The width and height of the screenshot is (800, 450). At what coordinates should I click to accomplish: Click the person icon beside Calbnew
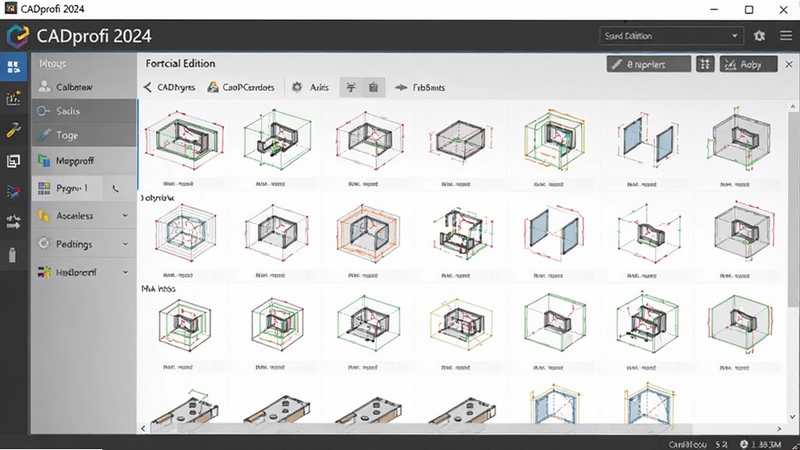click(44, 86)
